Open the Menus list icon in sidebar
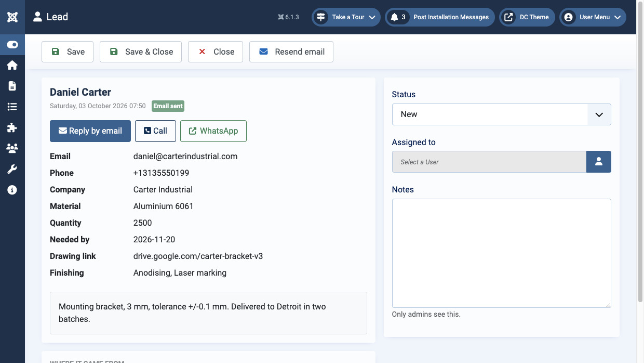This screenshot has width=644, height=363. (x=12, y=107)
